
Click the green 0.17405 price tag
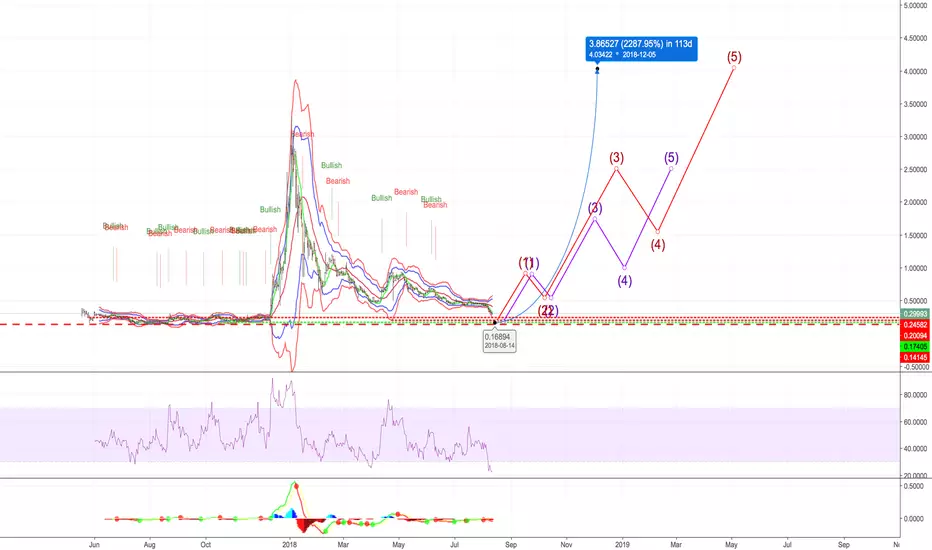[x=915, y=346]
